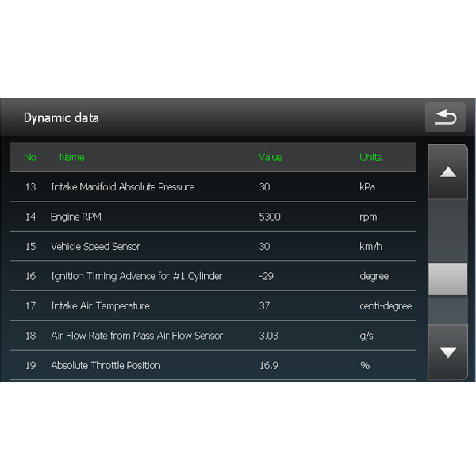Select the Engine RPM row
The width and height of the screenshot is (476, 476).
point(213,217)
